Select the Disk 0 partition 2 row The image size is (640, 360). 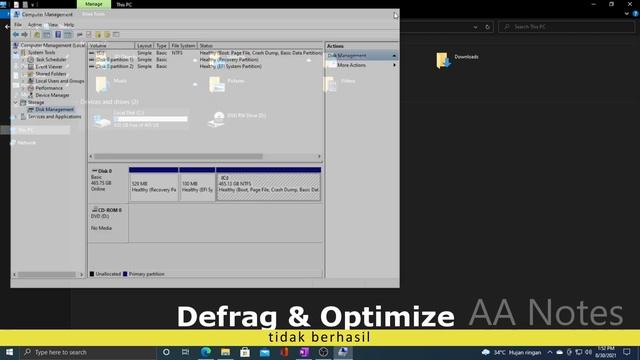tap(205, 66)
